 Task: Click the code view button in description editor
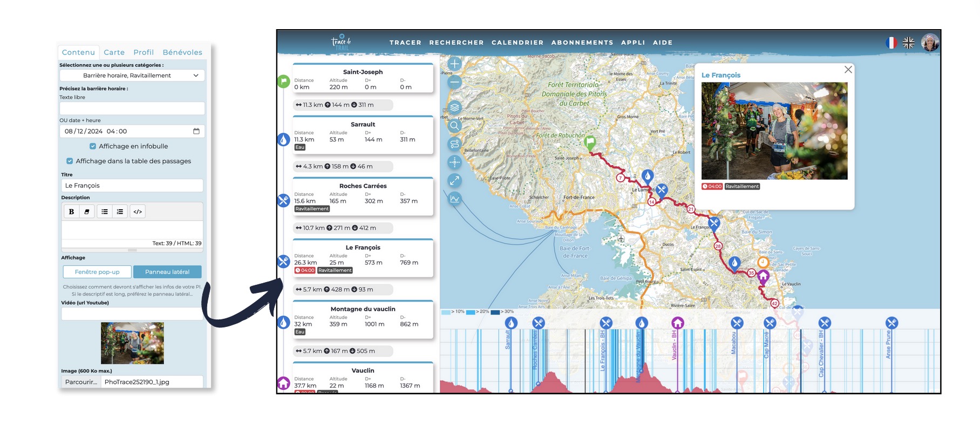(138, 212)
